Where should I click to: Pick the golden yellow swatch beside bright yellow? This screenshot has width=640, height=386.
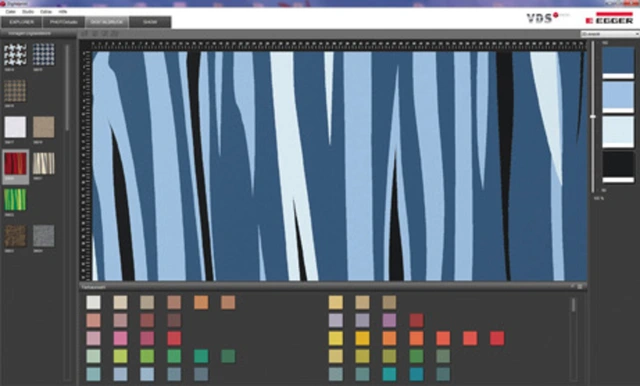(x=362, y=338)
